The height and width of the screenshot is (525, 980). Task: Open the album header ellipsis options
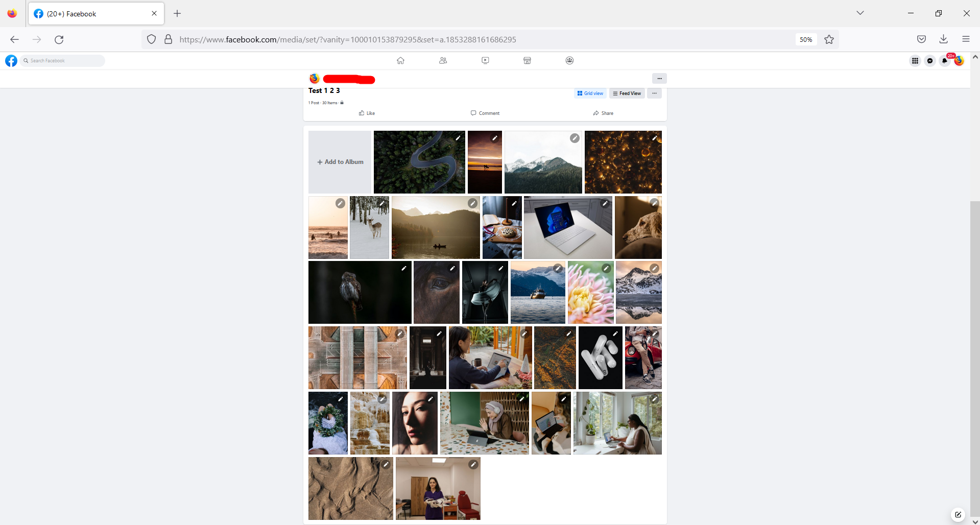pos(659,78)
